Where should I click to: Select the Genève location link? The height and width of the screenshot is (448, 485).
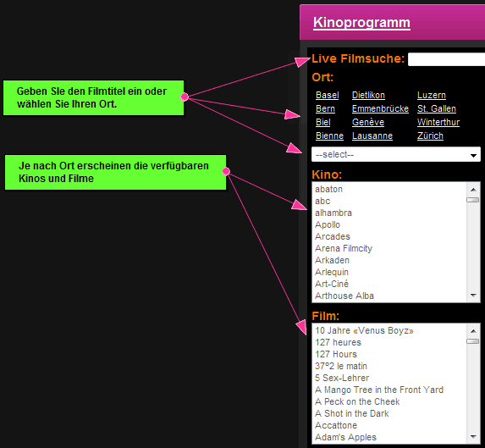[x=368, y=122]
